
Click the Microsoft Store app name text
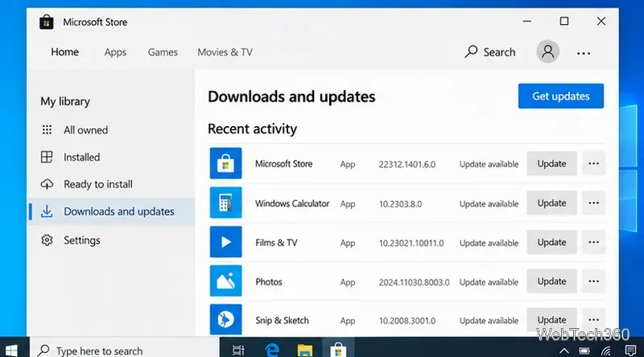(284, 164)
